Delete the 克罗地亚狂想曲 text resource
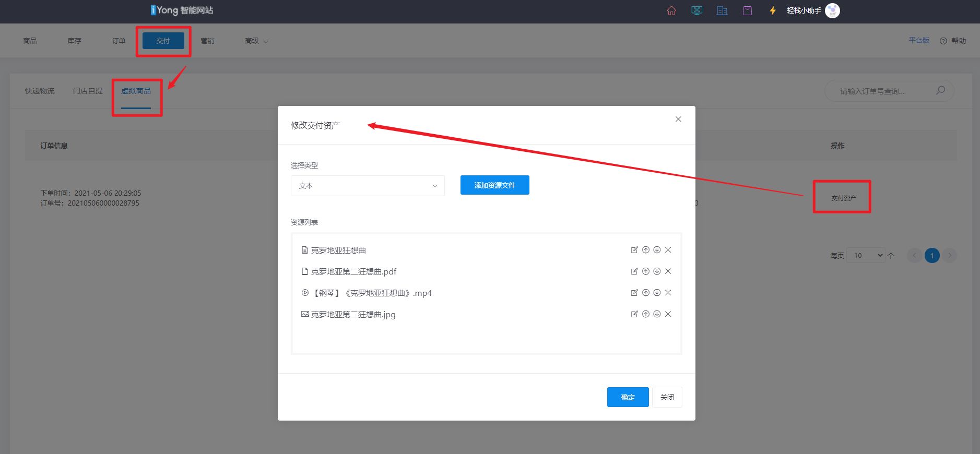Screen dimensions: 980x454 (x=668, y=250)
